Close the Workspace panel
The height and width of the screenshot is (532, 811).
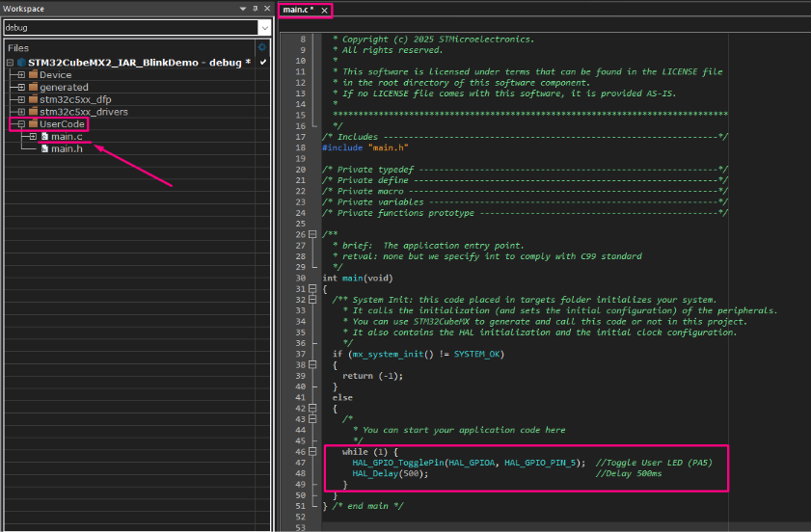267,9
